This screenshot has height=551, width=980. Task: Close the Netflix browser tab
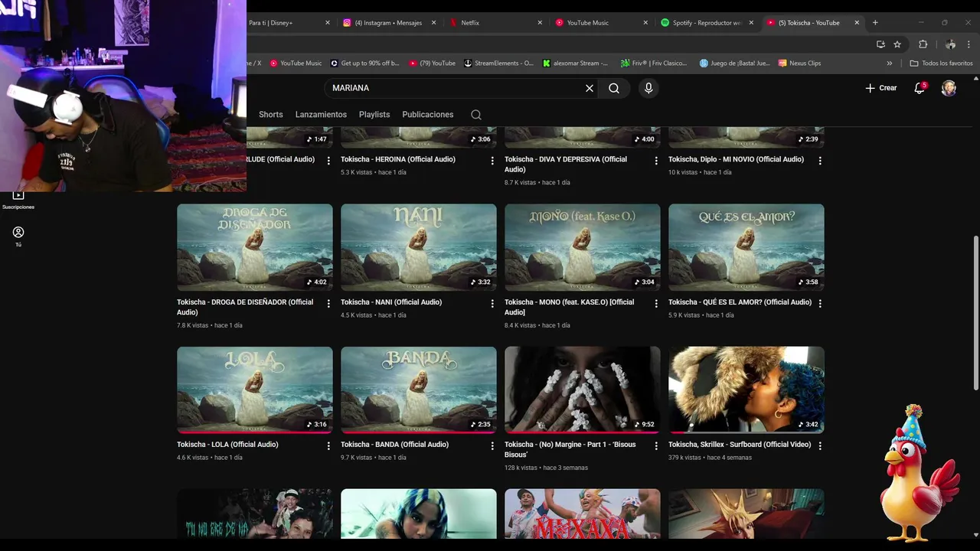tap(540, 23)
